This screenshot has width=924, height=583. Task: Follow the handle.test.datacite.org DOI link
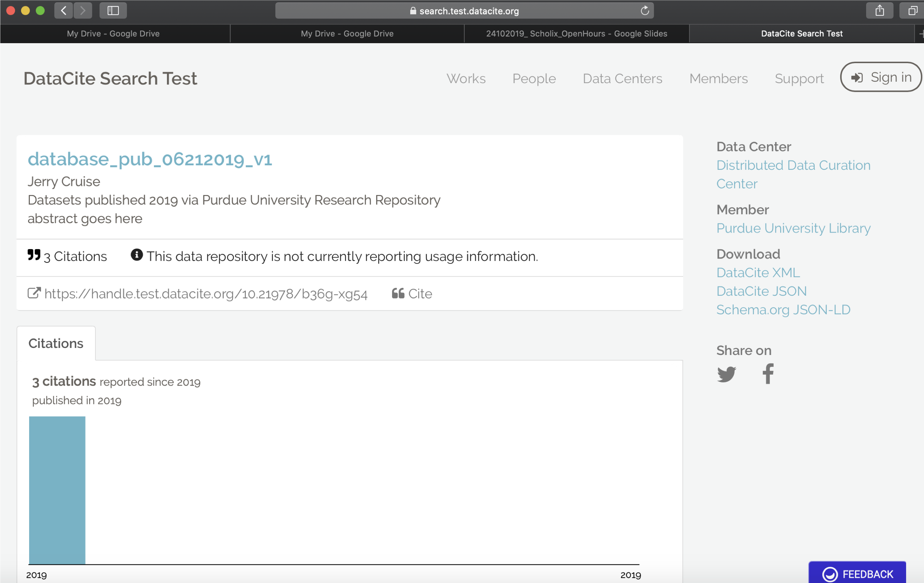(206, 294)
